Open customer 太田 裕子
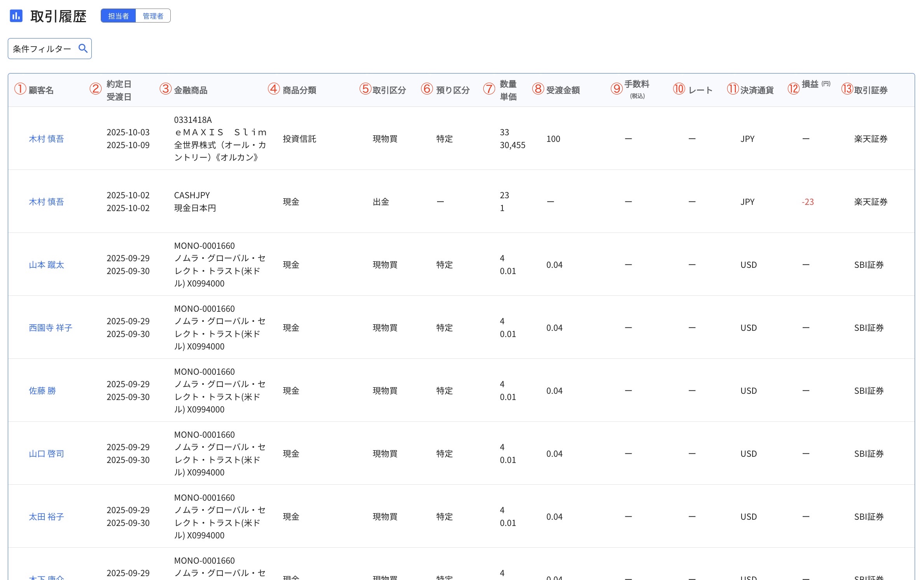 coord(46,517)
